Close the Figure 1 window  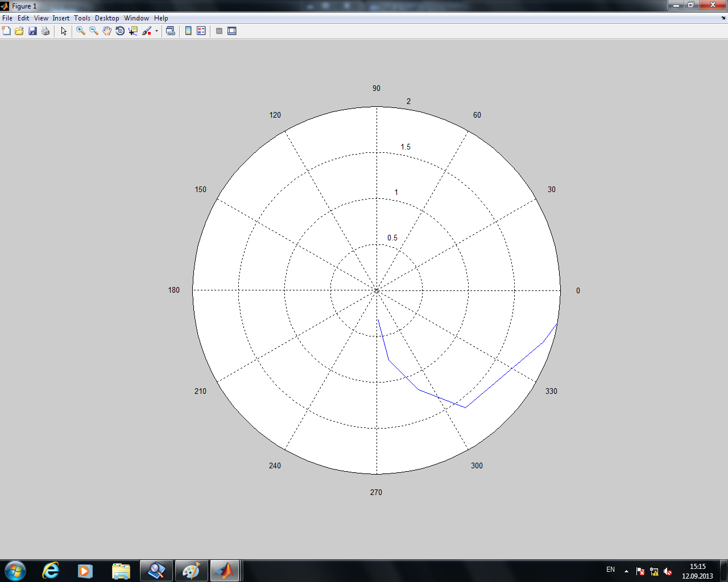click(x=713, y=5)
